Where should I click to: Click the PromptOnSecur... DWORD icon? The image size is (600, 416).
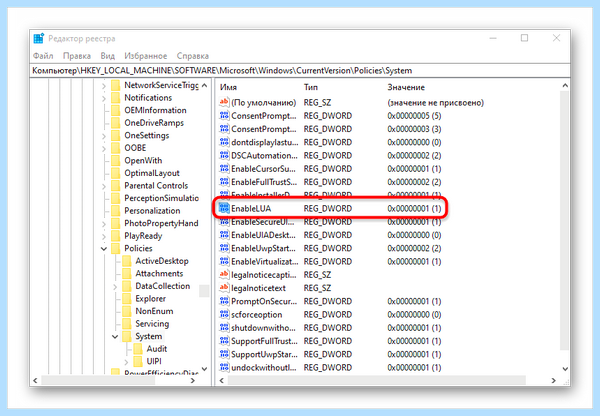pos(224,301)
